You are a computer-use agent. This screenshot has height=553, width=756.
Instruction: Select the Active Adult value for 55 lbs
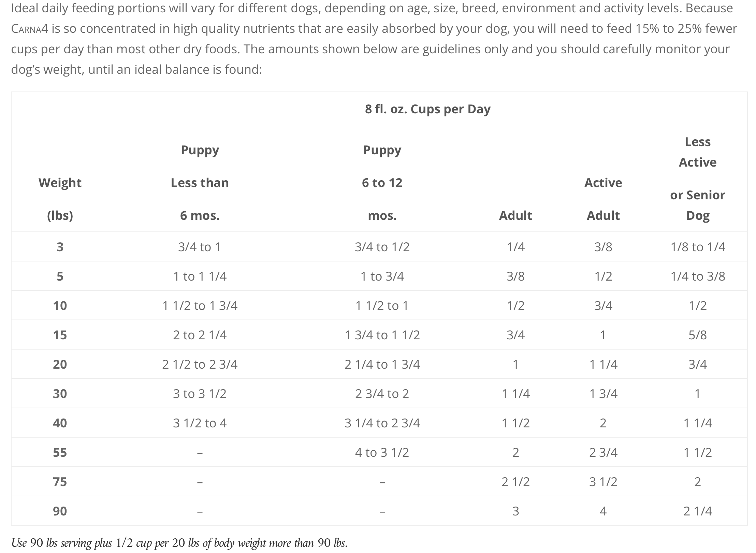point(603,452)
